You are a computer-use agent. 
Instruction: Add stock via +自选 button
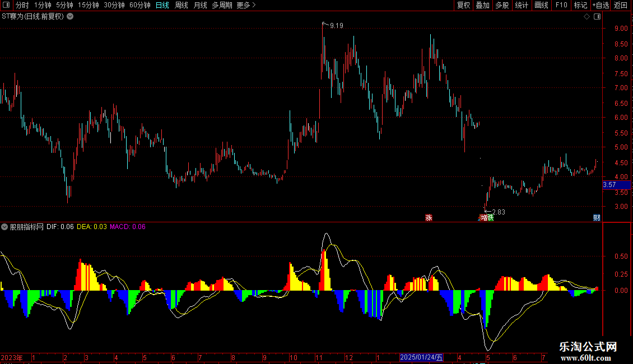tap(601, 5)
